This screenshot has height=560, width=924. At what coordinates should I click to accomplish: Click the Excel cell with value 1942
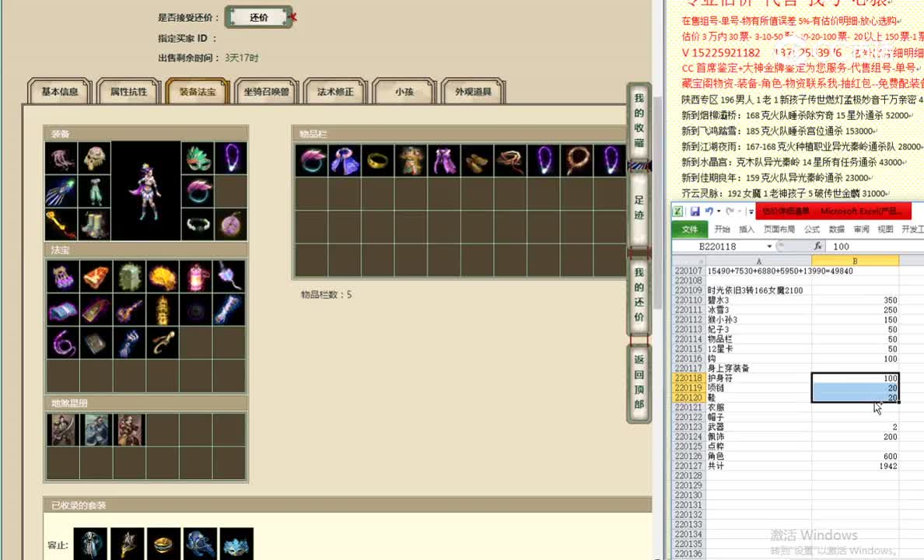pyautogui.click(x=855, y=466)
